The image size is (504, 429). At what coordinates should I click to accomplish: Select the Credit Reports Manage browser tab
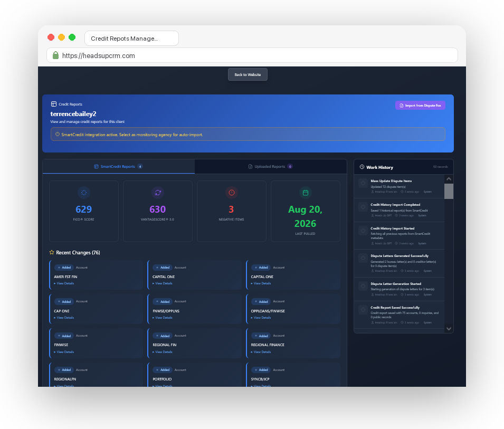pyautogui.click(x=131, y=38)
